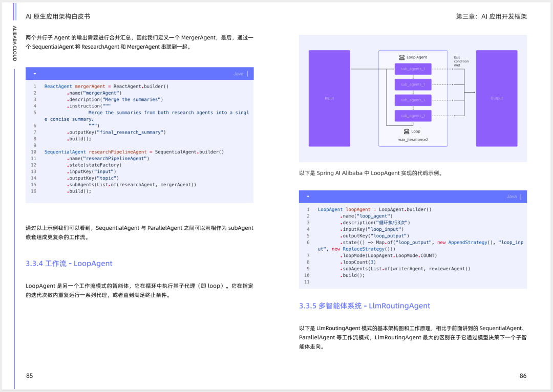The width and height of the screenshot is (553, 392).
Task: Click page number 85
Action: (30, 376)
